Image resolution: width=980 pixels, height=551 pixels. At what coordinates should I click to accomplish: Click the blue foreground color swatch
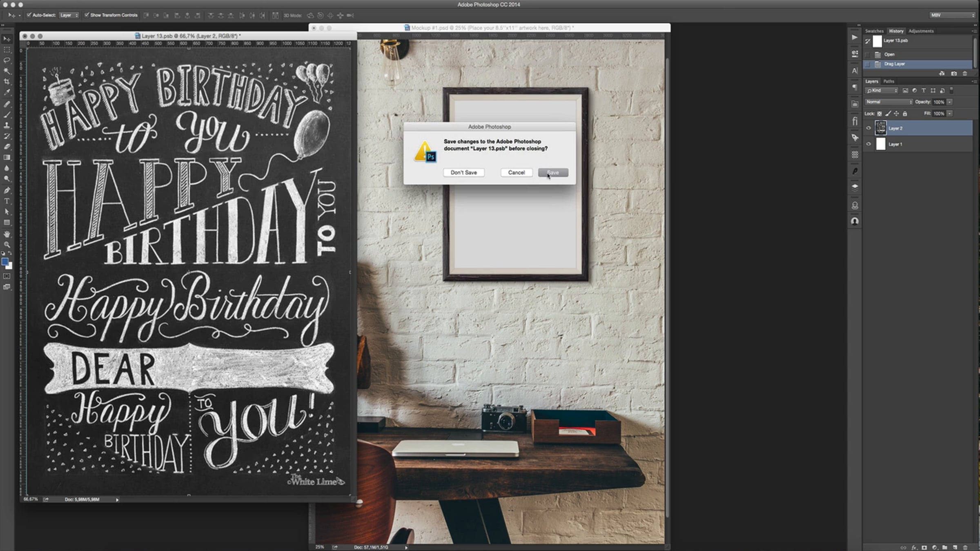4,262
